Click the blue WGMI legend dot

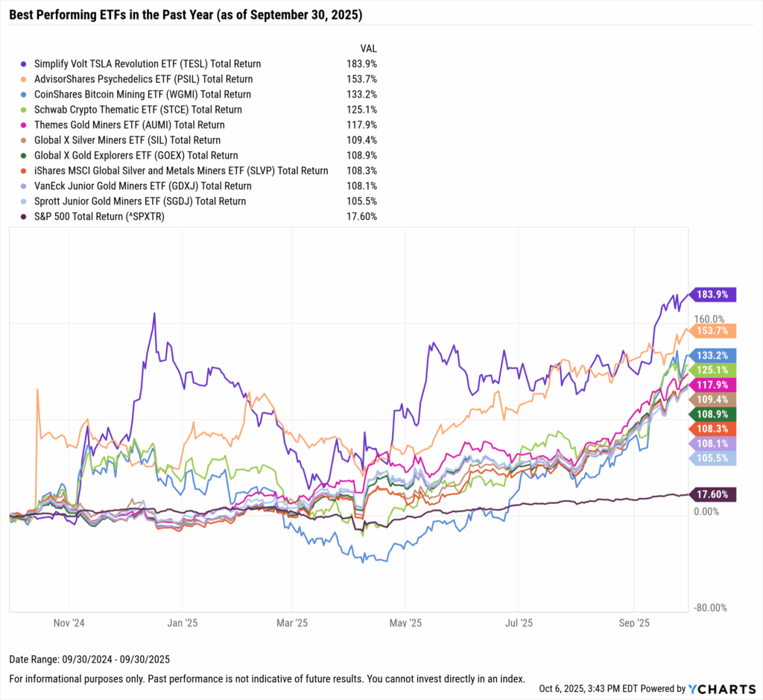(25, 95)
